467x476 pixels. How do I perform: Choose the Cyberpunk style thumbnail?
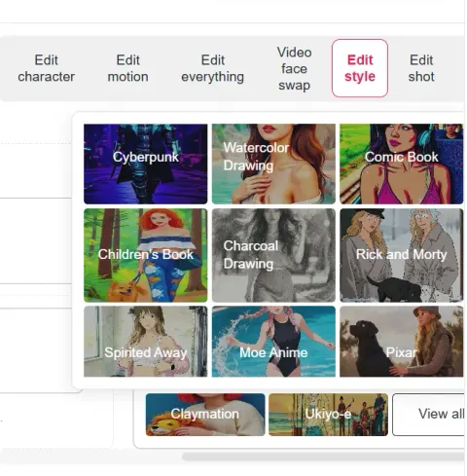pyautogui.click(x=146, y=164)
